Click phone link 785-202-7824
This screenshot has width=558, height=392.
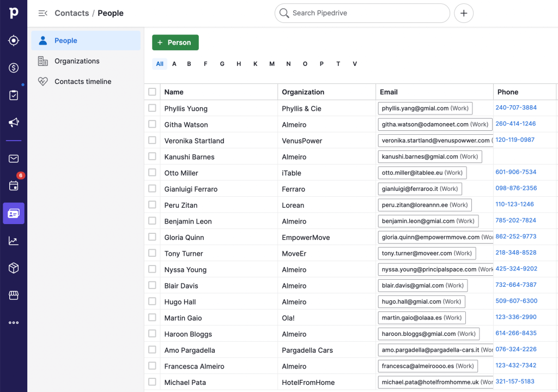pyautogui.click(x=515, y=220)
